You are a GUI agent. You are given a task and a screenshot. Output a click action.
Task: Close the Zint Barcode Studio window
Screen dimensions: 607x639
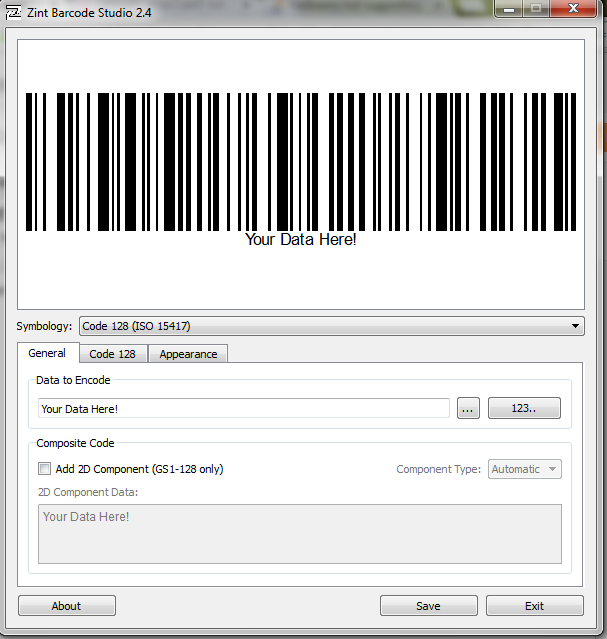(x=573, y=9)
